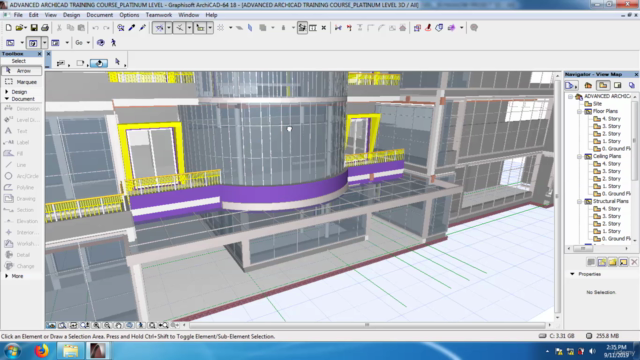Select the Dimension tool in the Toolbox

[22, 109]
